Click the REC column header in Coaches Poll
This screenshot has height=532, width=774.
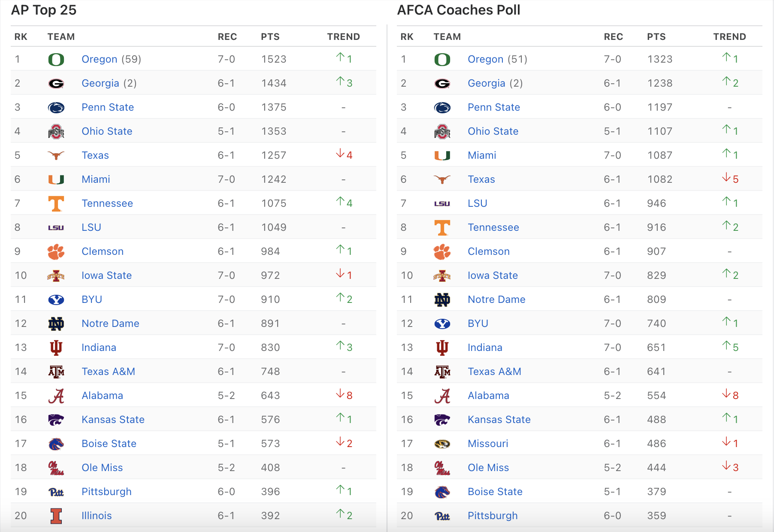[614, 37]
